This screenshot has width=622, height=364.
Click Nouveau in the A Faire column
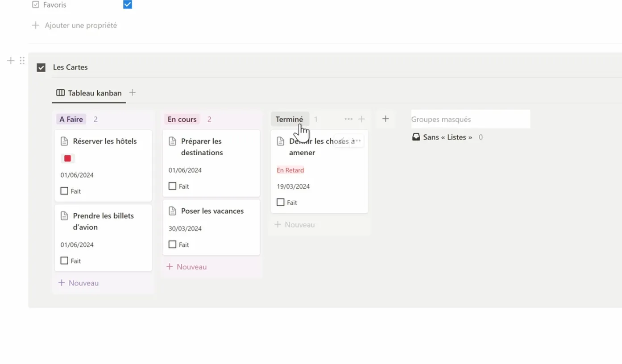tap(79, 283)
